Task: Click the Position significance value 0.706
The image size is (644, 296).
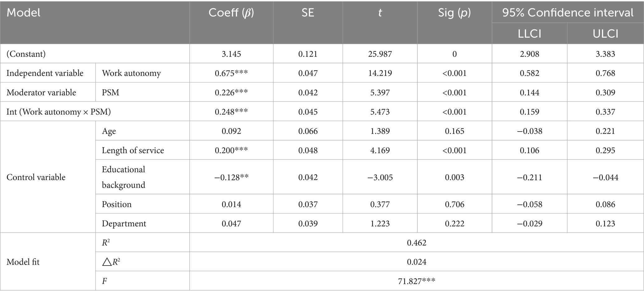Action: (x=454, y=204)
